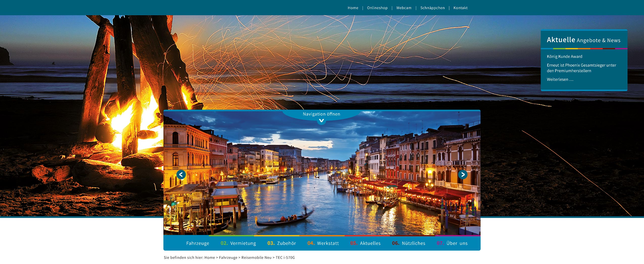Open the Onlineshop menu item
The width and height of the screenshot is (644, 264).
[x=377, y=8]
